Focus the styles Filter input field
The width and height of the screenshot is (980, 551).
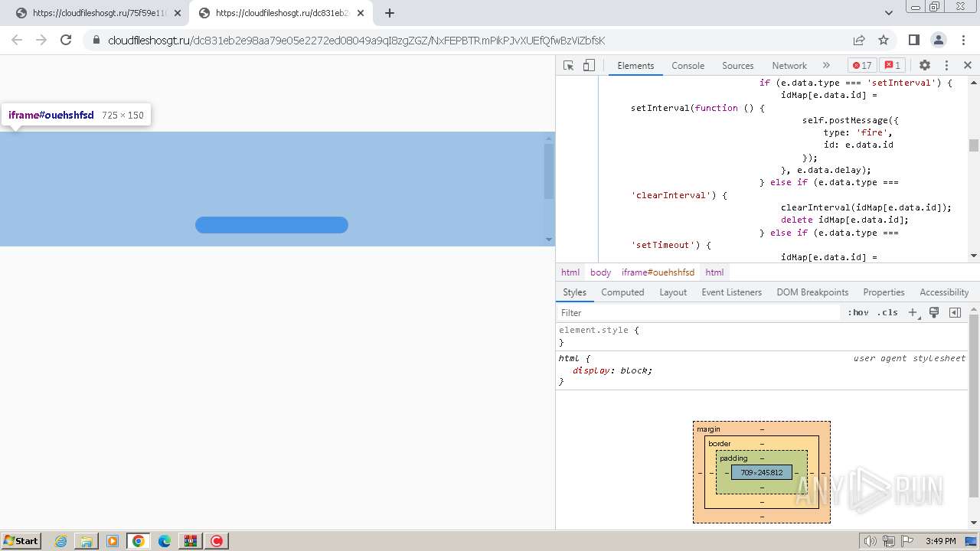pyautogui.click(x=698, y=312)
